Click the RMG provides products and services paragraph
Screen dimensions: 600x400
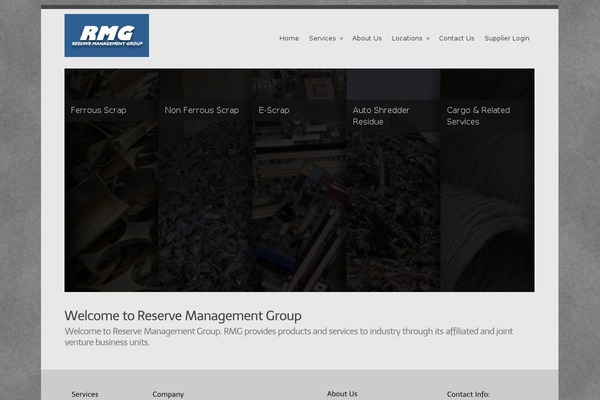point(289,337)
